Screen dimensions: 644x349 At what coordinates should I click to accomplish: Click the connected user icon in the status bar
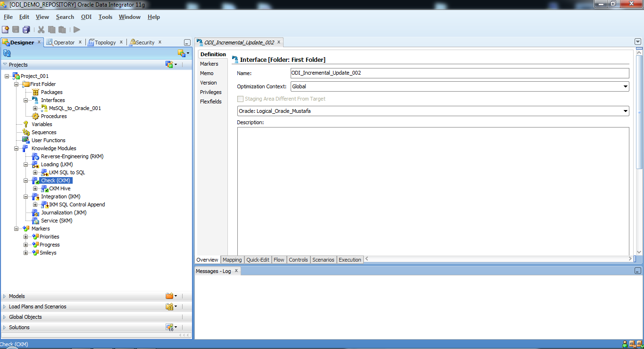(624, 344)
